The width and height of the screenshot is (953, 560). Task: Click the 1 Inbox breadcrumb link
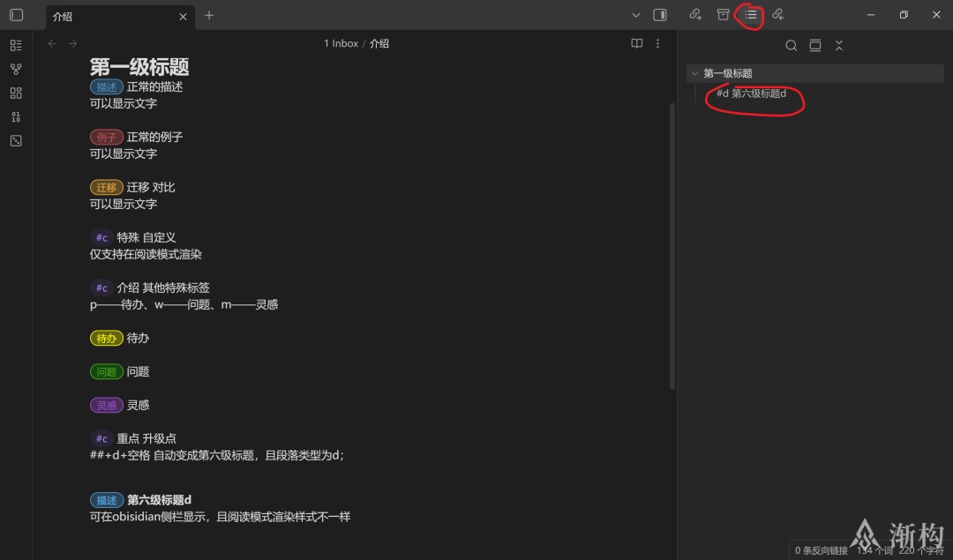coord(341,43)
